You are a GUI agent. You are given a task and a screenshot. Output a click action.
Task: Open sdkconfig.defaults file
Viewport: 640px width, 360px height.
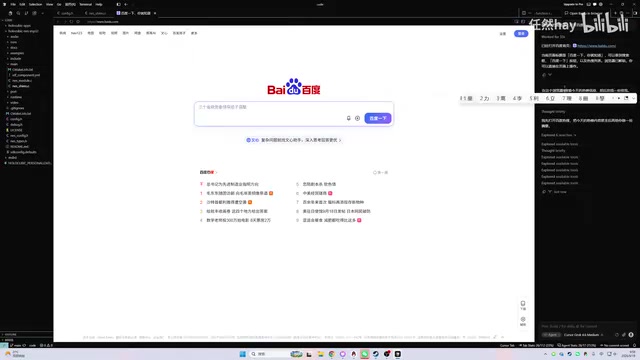pyautogui.click(x=23, y=152)
